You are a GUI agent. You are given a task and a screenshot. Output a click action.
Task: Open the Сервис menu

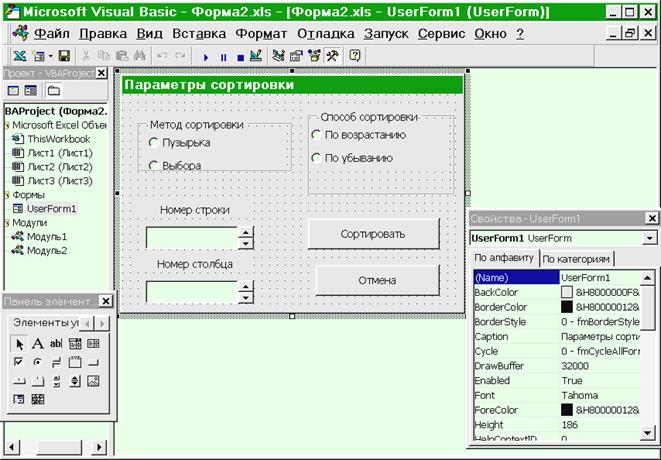tap(441, 33)
